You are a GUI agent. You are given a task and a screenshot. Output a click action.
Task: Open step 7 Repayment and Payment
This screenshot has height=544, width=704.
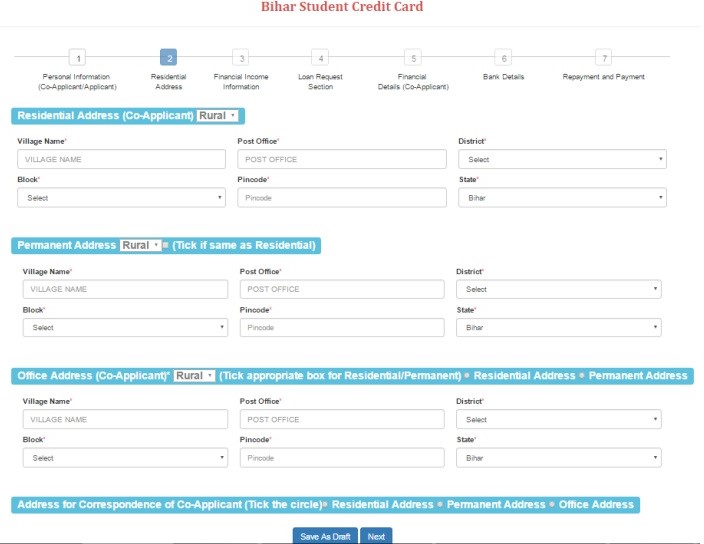[604, 58]
